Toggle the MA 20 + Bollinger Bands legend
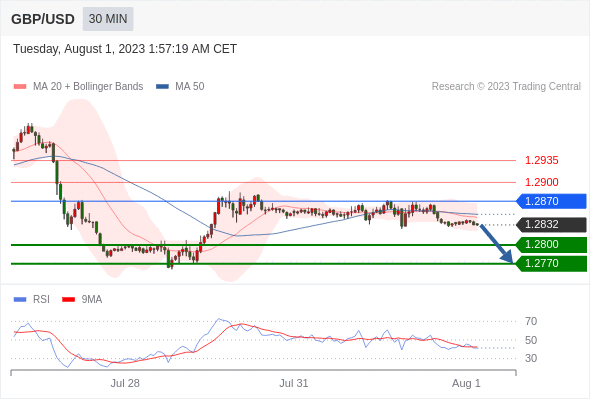 (78, 86)
